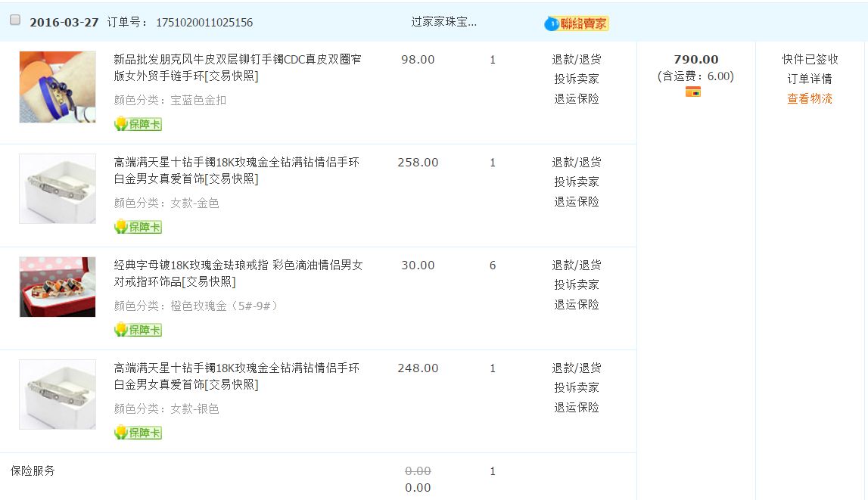
Task: Open 248.00 高端满天星十钻手镯 title link
Action: 236,376
